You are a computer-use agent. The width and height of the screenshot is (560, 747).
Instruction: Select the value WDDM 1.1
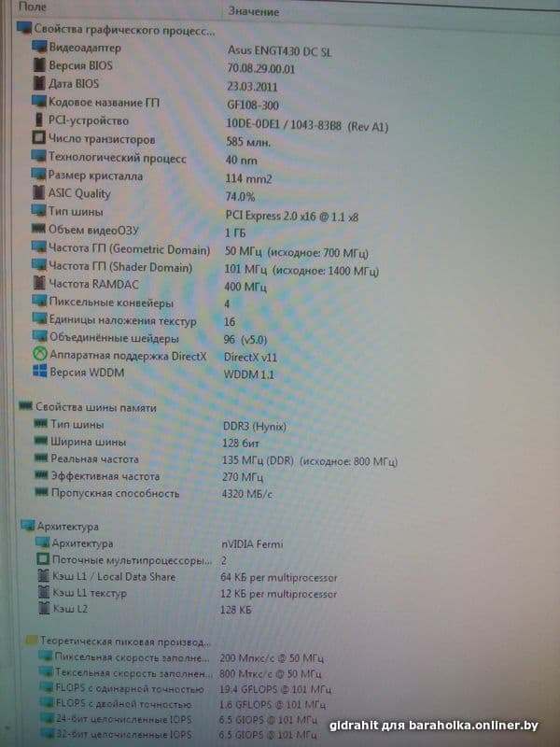click(248, 374)
